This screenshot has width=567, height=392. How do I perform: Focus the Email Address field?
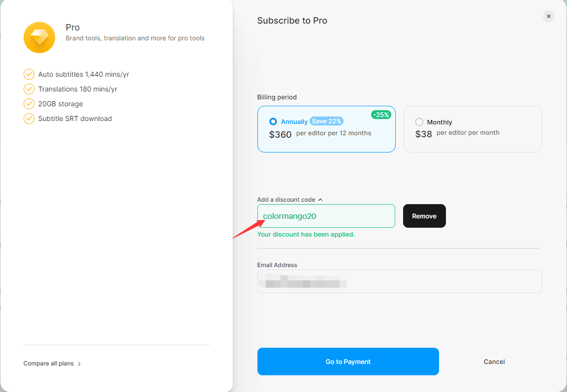[x=399, y=281]
